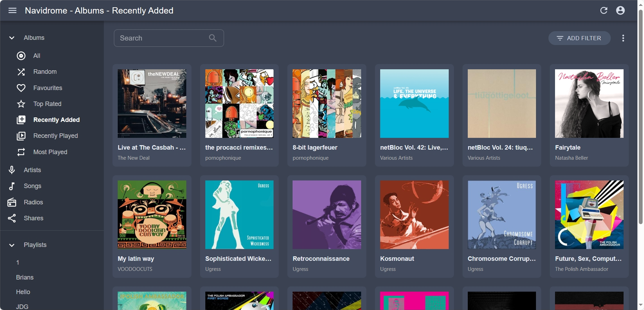Viewport: 644px width, 310px height.
Task: Open Chromosome Corrupt album cover
Action: (502, 215)
